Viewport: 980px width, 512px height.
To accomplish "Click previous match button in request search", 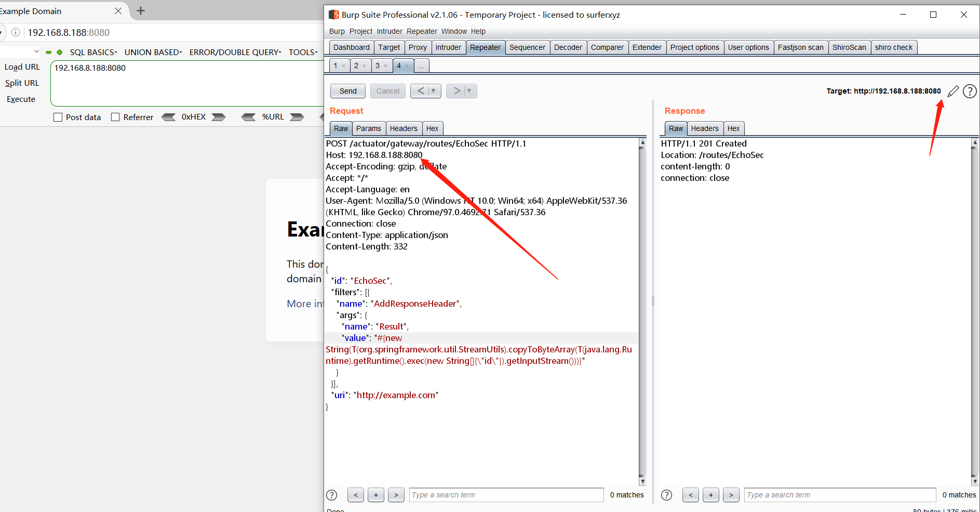I will click(356, 495).
